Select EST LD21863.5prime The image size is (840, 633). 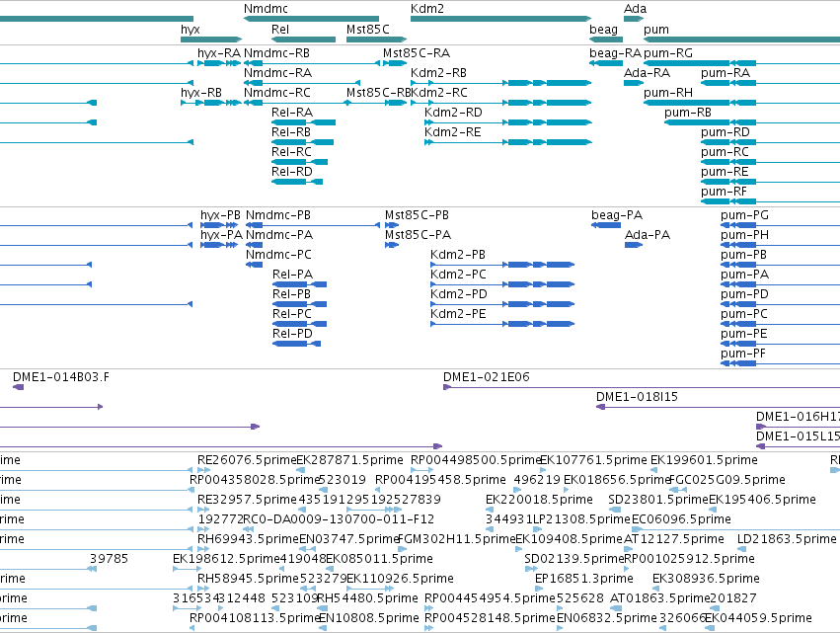[787, 539]
